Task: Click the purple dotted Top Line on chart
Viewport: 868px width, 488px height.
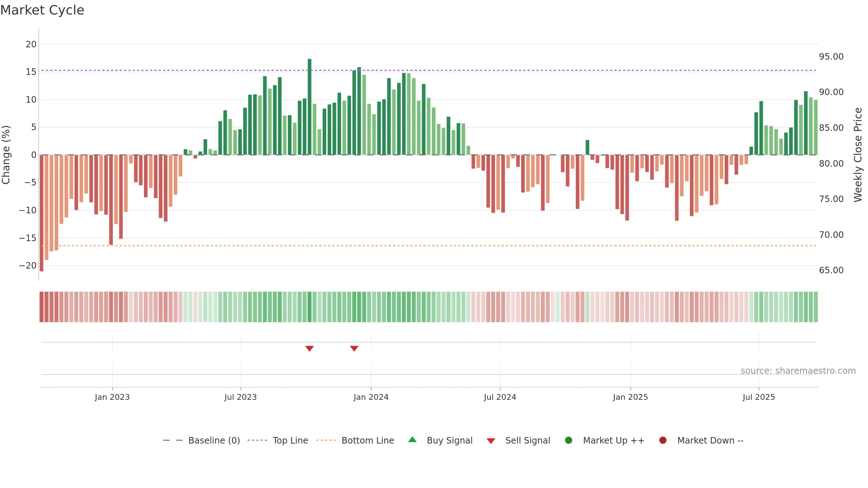Action: coord(429,70)
